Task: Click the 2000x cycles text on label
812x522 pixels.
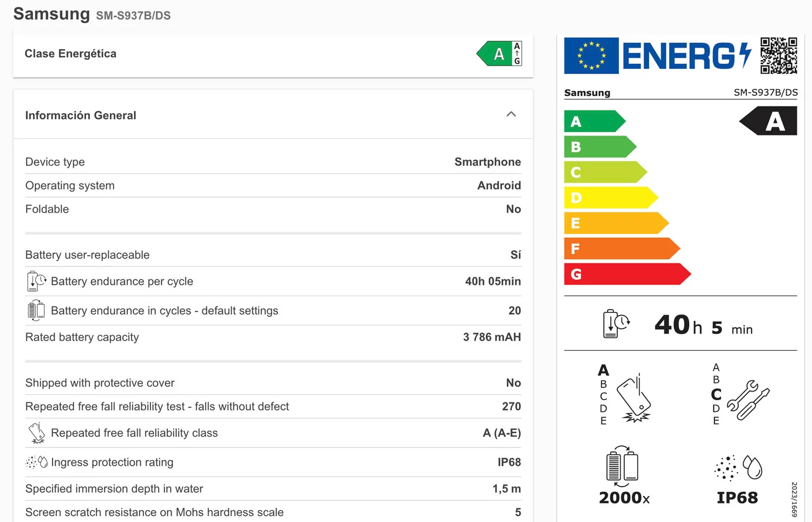Action: pyautogui.click(x=624, y=498)
